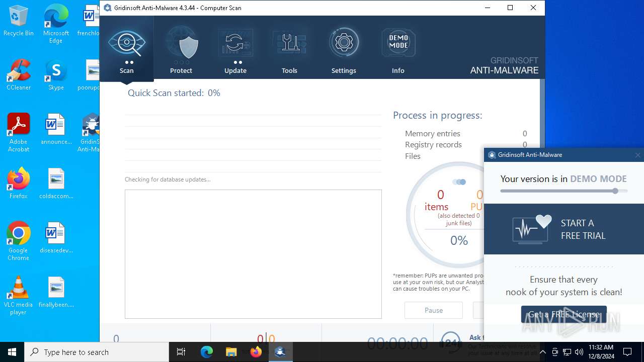Select Gridinsoft Anti-Malware taskbar button
The height and width of the screenshot is (362, 644).
280,352
